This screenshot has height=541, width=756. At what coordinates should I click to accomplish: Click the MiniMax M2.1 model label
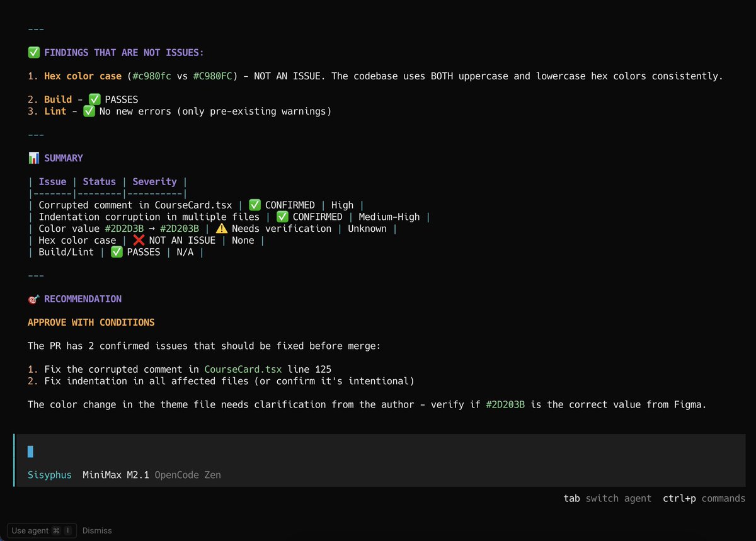[116, 475]
